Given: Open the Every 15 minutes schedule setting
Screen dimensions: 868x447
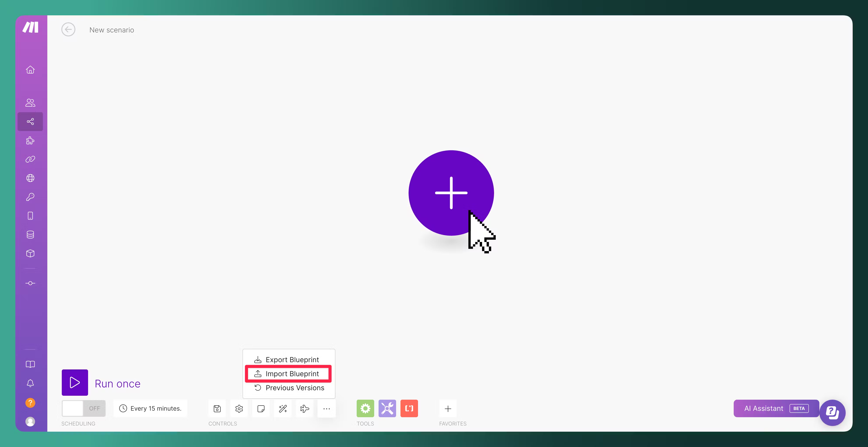Looking at the screenshot, I should (150, 408).
